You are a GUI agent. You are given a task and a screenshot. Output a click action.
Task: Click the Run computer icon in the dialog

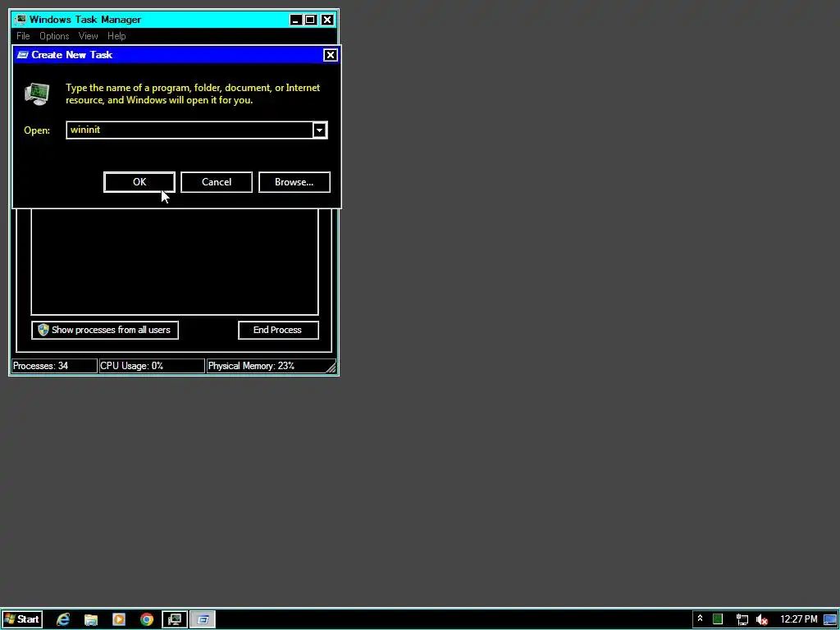click(37, 94)
